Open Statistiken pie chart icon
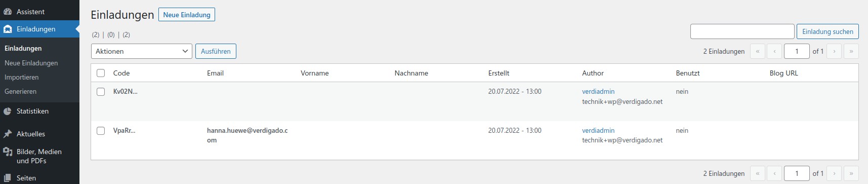Viewport: 868px width, 184px height. [x=8, y=111]
